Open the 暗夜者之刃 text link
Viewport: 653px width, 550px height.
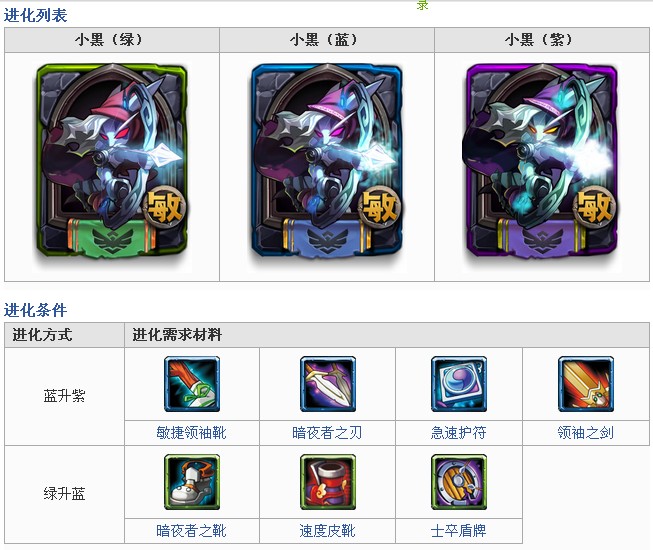327,433
